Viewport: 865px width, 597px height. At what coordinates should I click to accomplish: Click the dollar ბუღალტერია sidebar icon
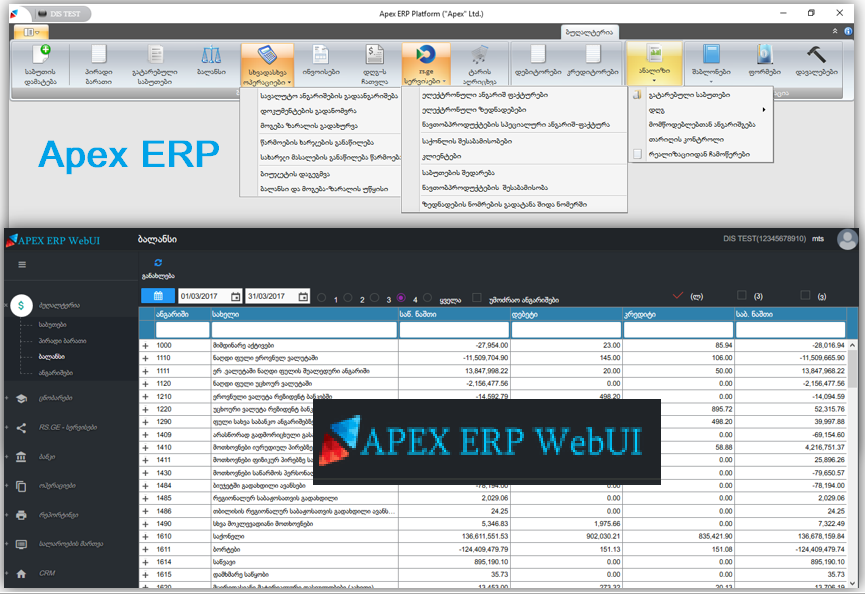pyautogui.click(x=21, y=305)
